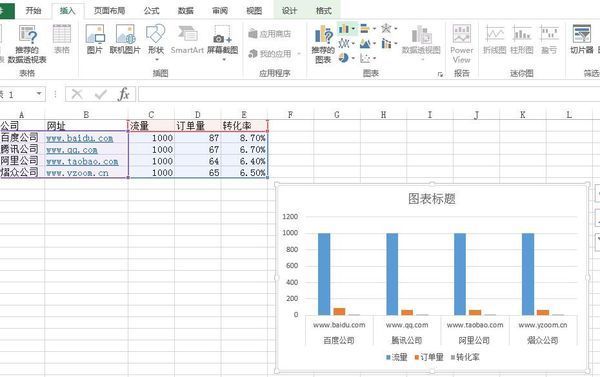Switch to the 视图 tab
Image resolution: width=600 pixels, height=377 pixels.
point(254,11)
